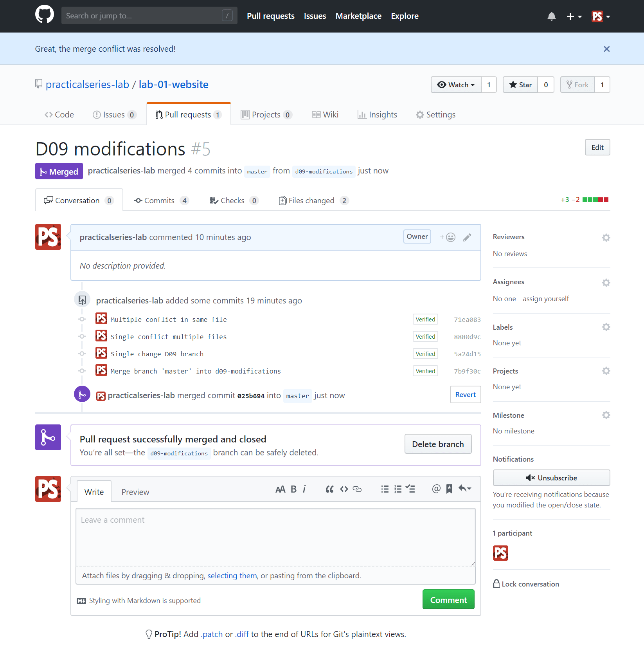This screenshot has height=648, width=644.
Task: Click the diffstat colored bar
Action: (595, 200)
